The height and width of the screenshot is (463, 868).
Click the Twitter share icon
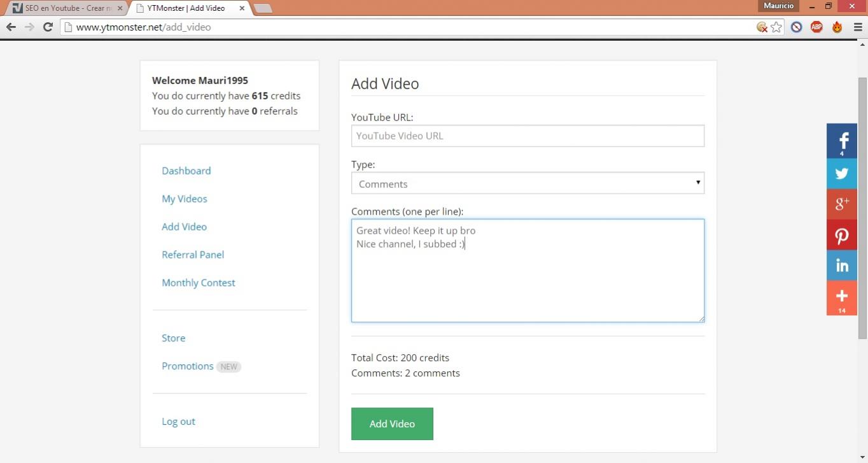point(841,173)
